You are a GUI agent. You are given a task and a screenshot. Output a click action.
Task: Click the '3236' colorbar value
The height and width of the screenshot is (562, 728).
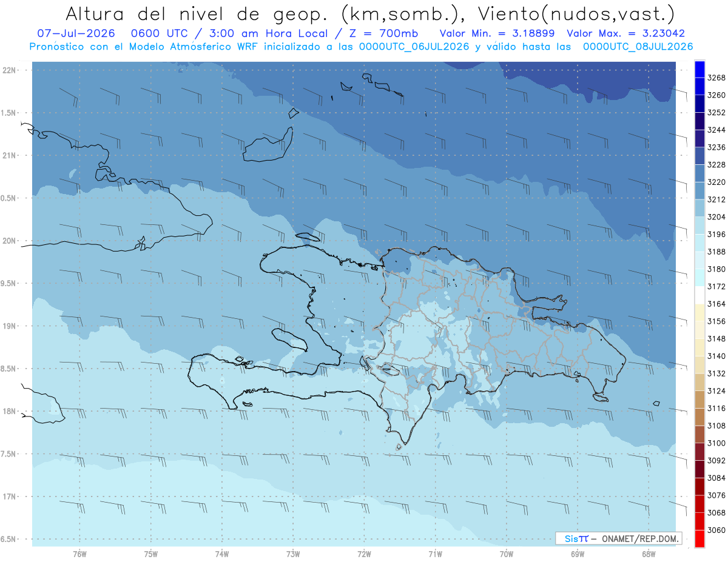tap(716, 147)
